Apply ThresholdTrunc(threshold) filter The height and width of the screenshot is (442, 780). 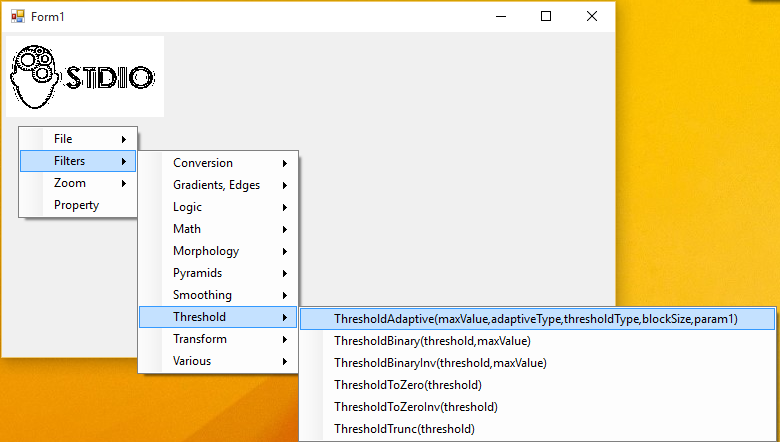pyautogui.click(x=538, y=429)
